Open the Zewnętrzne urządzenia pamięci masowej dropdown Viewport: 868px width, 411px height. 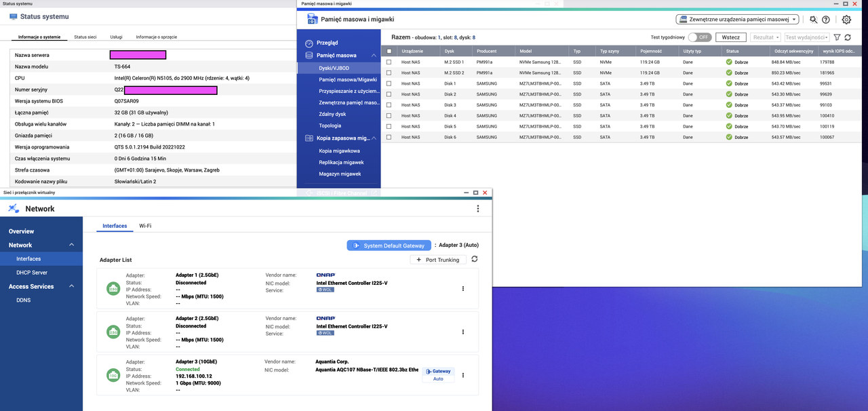737,20
